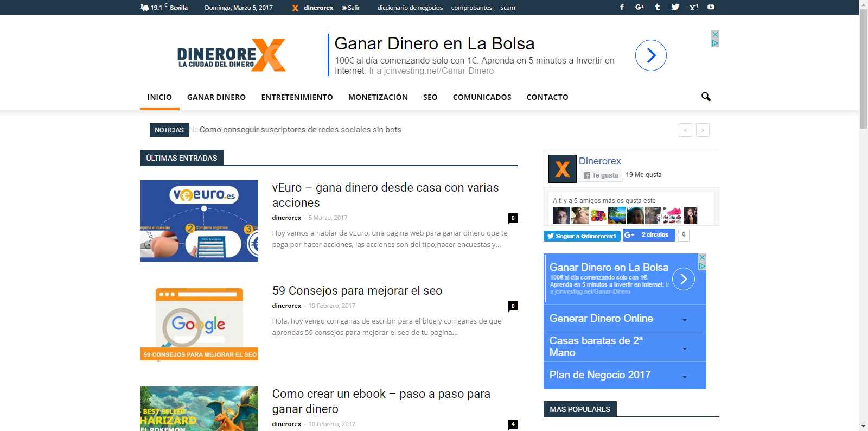The image size is (868, 431).
Task: Click the arrow circle in sidebar ad
Action: tap(684, 279)
